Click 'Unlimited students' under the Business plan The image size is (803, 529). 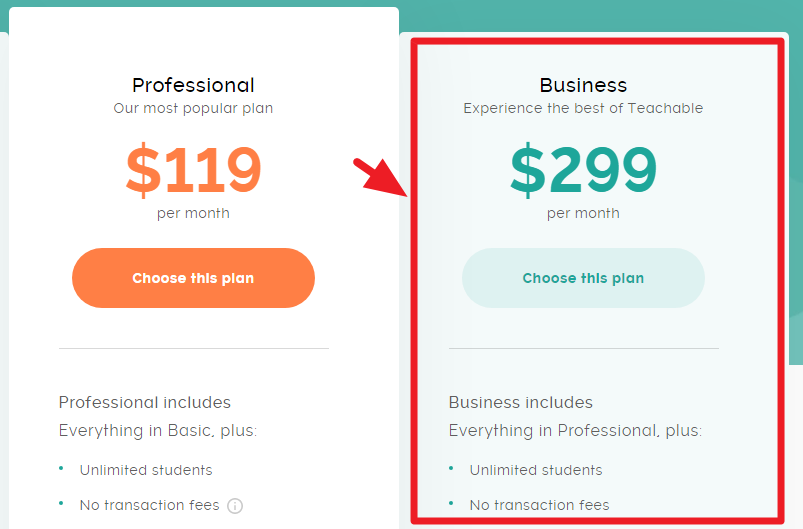(536, 470)
